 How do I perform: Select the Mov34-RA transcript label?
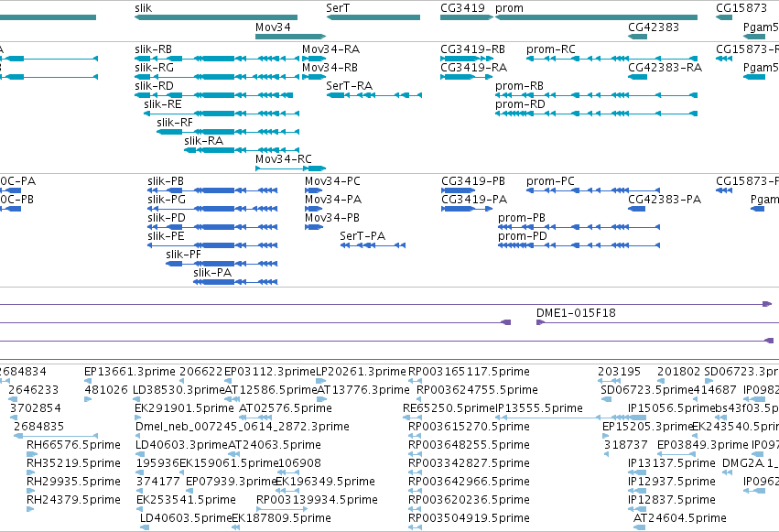330,49
